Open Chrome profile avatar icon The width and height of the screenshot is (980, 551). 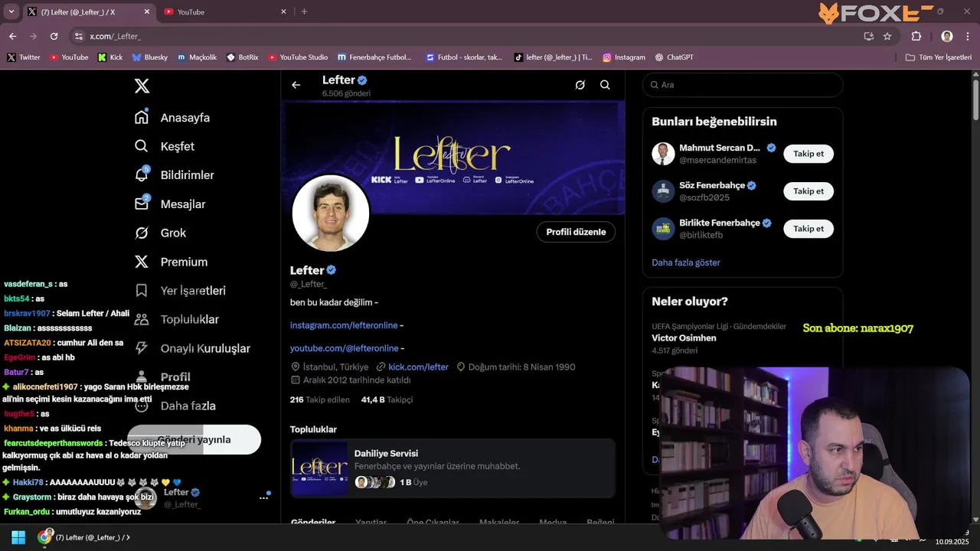click(947, 36)
